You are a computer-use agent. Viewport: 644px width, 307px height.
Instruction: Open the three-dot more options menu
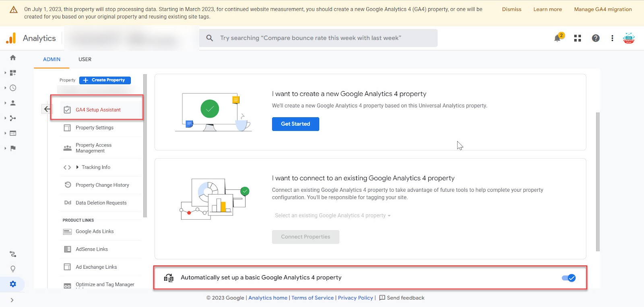[x=612, y=38]
